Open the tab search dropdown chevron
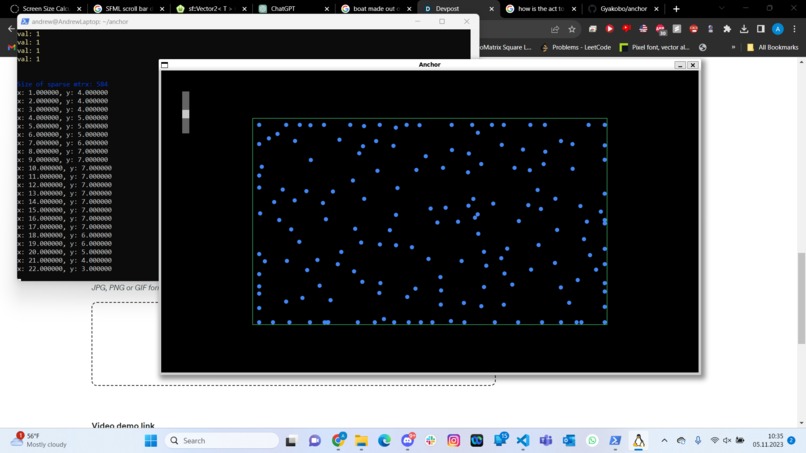Image resolution: width=806 pixels, height=453 pixels. click(x=721, y=9)
